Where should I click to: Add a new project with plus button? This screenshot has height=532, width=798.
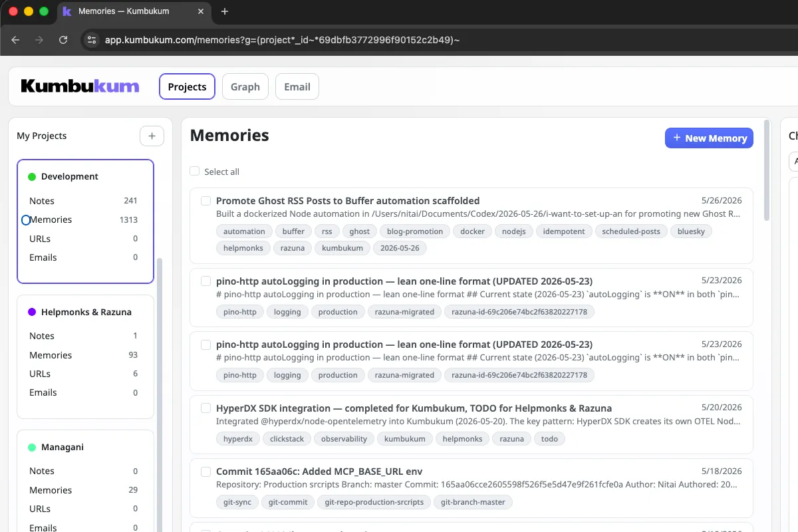tap(152, 136)
